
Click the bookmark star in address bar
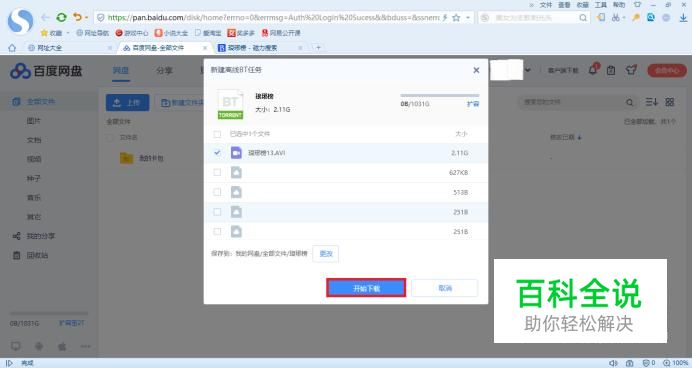tap(457, 18)
